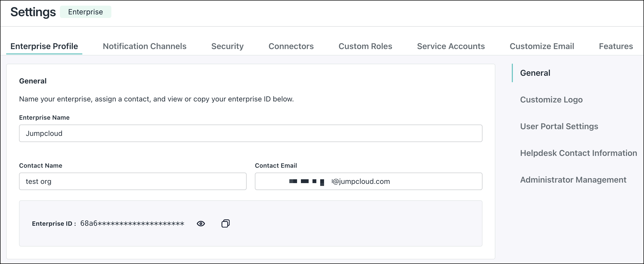Image resolution: width=644 pixels, height=264 pixels.
Task: Select the masked Enterprise ID value 68a6
Action: pyautogui.click(x=132, y=223)
